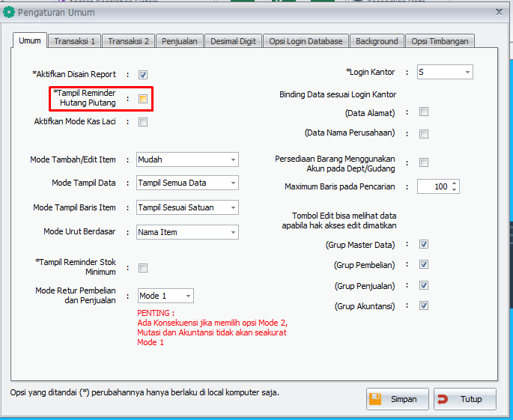Image resolution: width=513 pixels, height=420 pixels.
Task: Click the Simpan save button
Action: coord(397,399)
